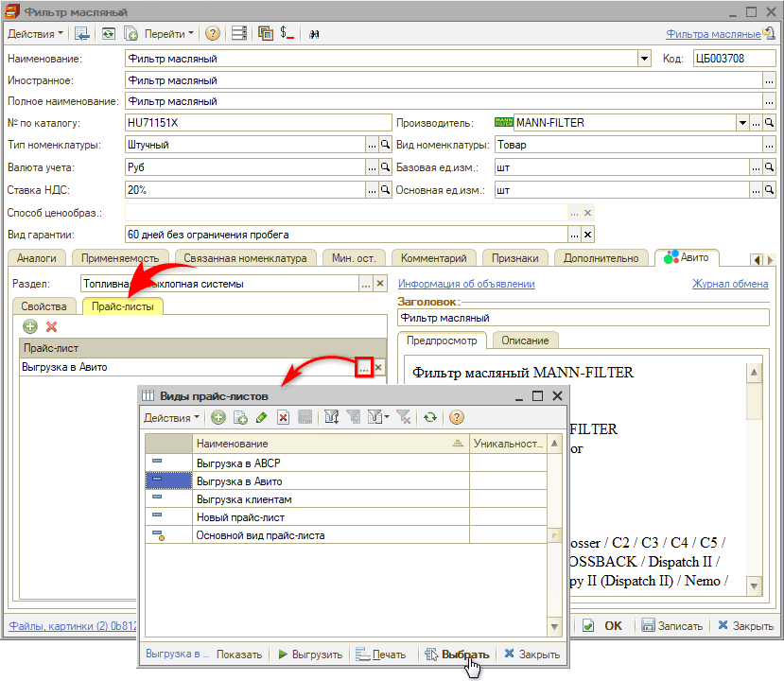The width and height of the screenshot is (784, 681).
Task: Click the pencil edit icon in Виды прайс-листов
Action: point(261,417)
